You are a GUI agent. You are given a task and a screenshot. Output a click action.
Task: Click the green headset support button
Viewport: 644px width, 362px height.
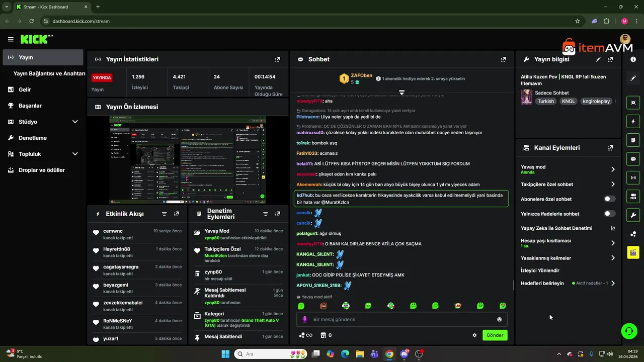click(629, 331)
